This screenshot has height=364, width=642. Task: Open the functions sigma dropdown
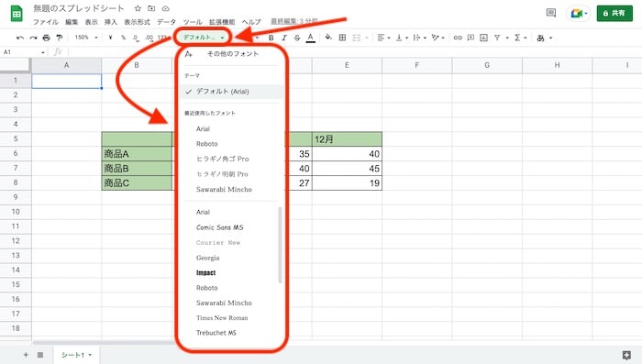[x=520, y=38]
